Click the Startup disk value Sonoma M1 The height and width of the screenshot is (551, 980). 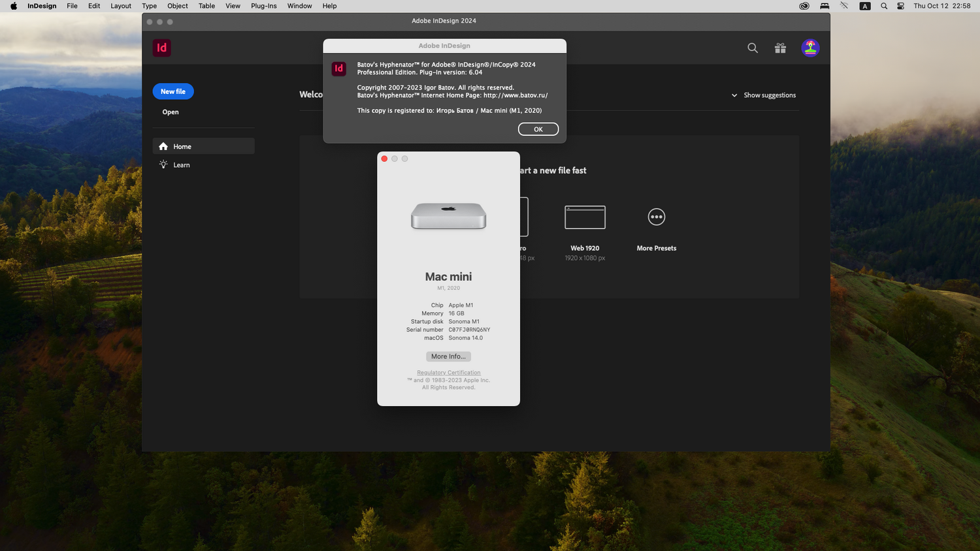[x=464, y=322]
